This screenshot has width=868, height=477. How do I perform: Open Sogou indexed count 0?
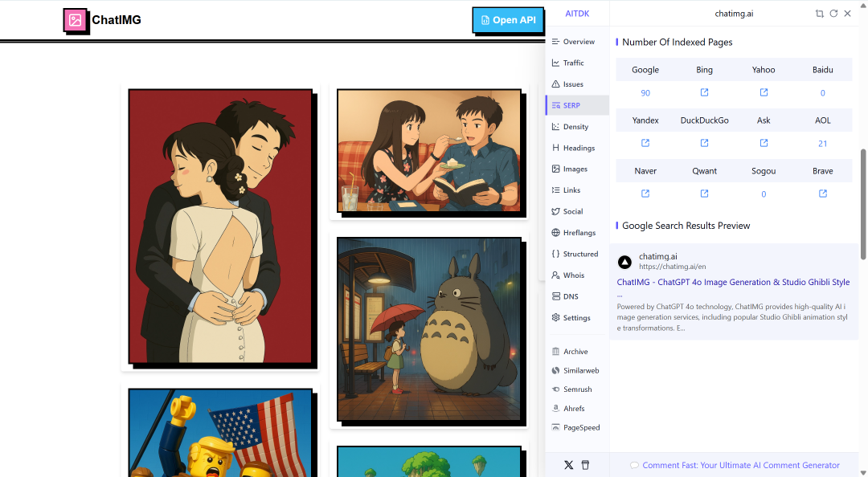pyautogui.click(x=764, y=194)
